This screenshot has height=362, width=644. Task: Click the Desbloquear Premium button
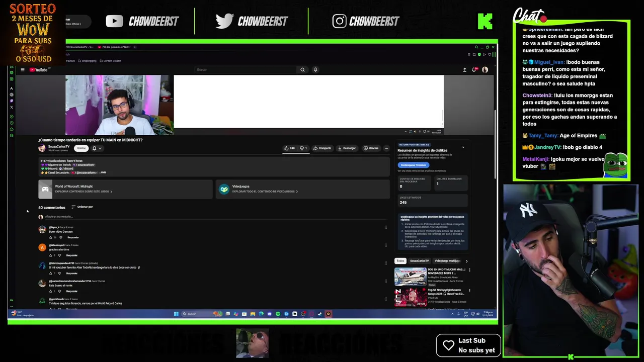[413, 165]
